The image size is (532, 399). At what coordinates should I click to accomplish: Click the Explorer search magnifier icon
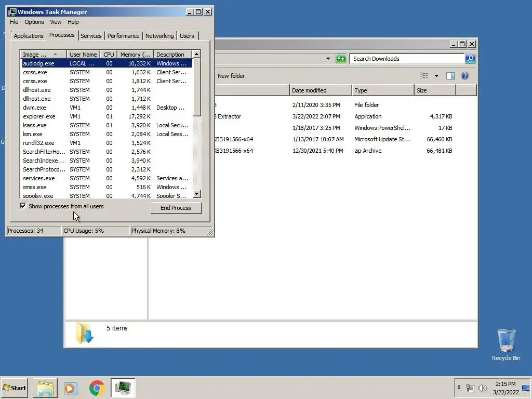pos(470,59)
